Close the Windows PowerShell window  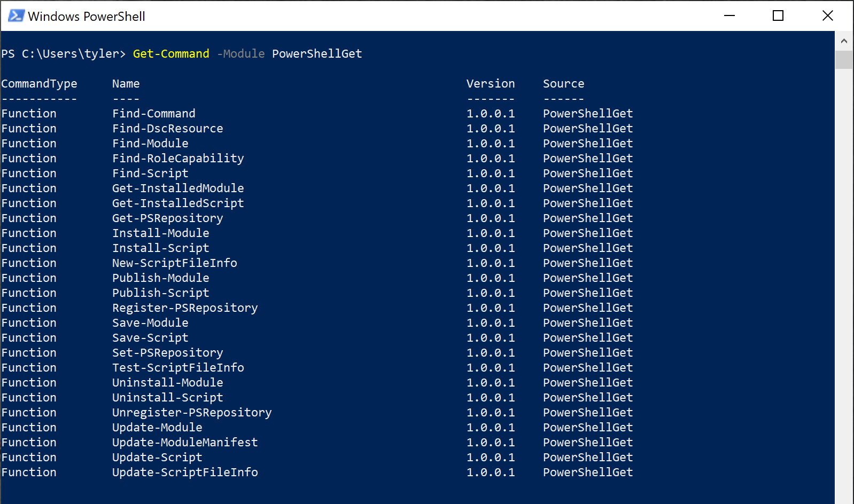828,16
